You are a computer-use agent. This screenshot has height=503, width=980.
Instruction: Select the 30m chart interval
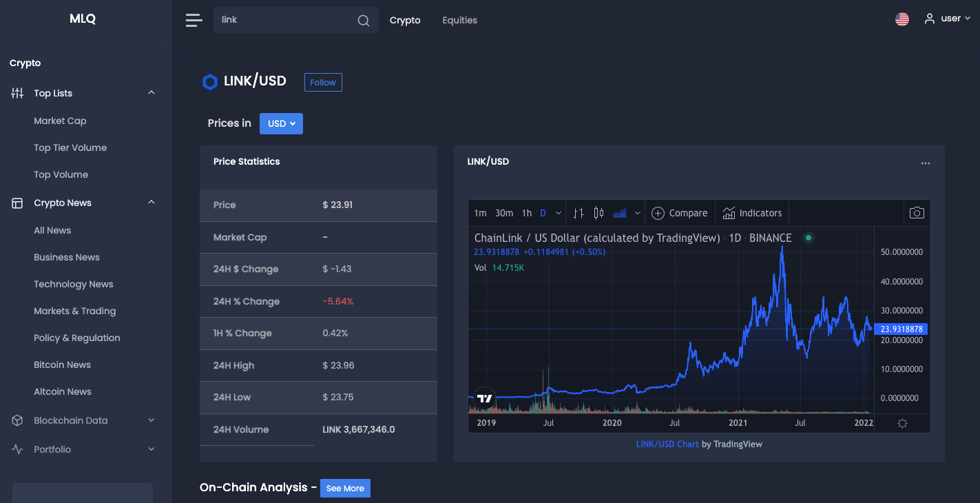coord(504,213)
